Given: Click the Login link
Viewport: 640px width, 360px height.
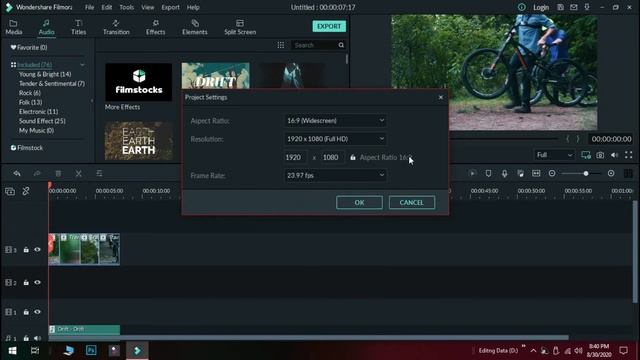Looking at the screenshot, I should [541, 7].
